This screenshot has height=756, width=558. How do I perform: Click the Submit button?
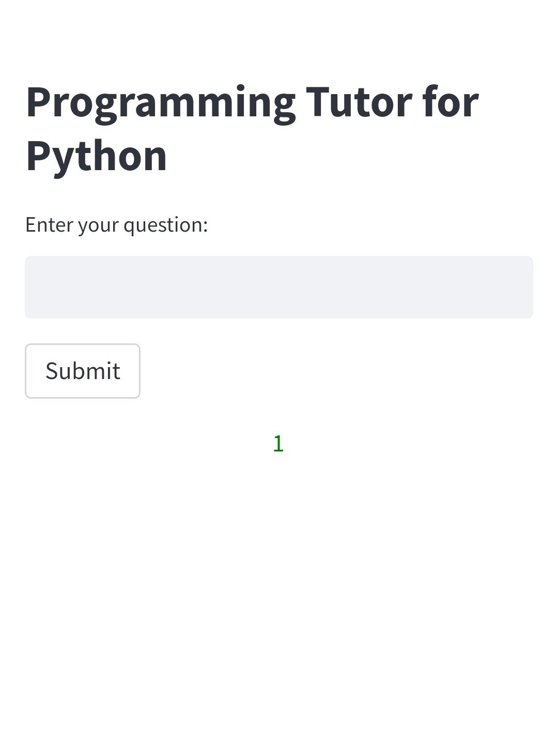83,371
